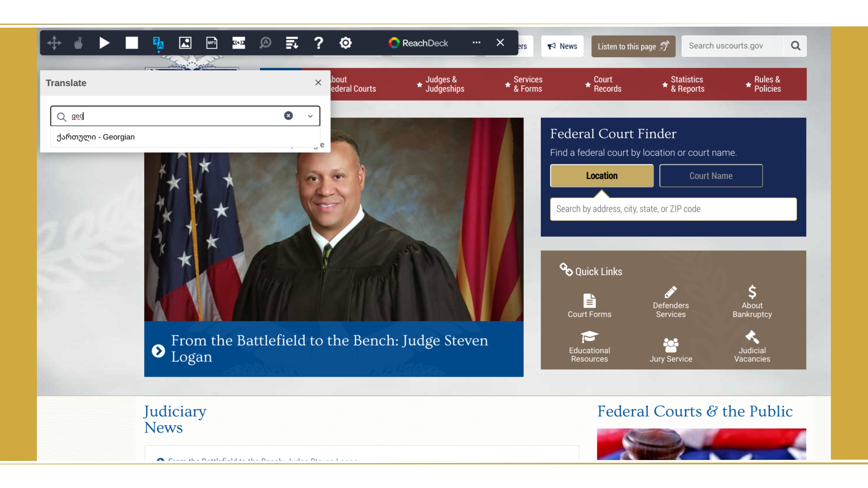The width and height of the screenshot is (868, 488).
Task: Open ReachDeck Settings gear
Action: tap(345, 43)
